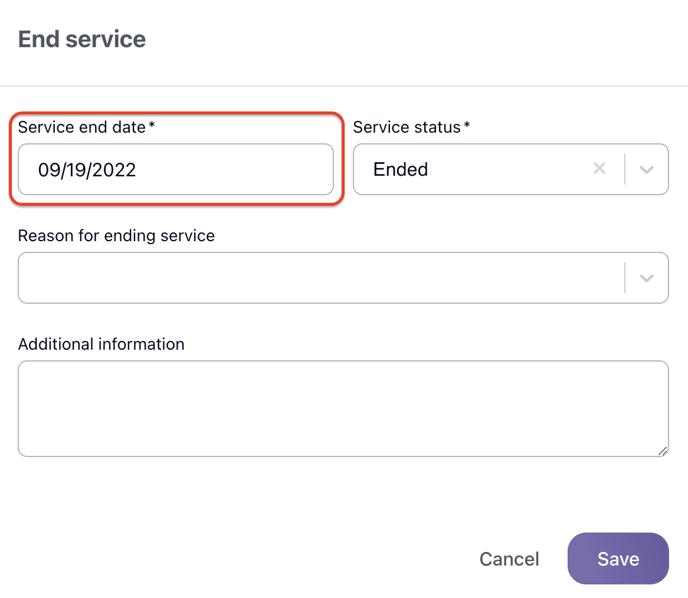This screenshot has width=688, height=598.
Task: Click the End service dialog heading
Action: pyautogui.click(x=82, y=40)
